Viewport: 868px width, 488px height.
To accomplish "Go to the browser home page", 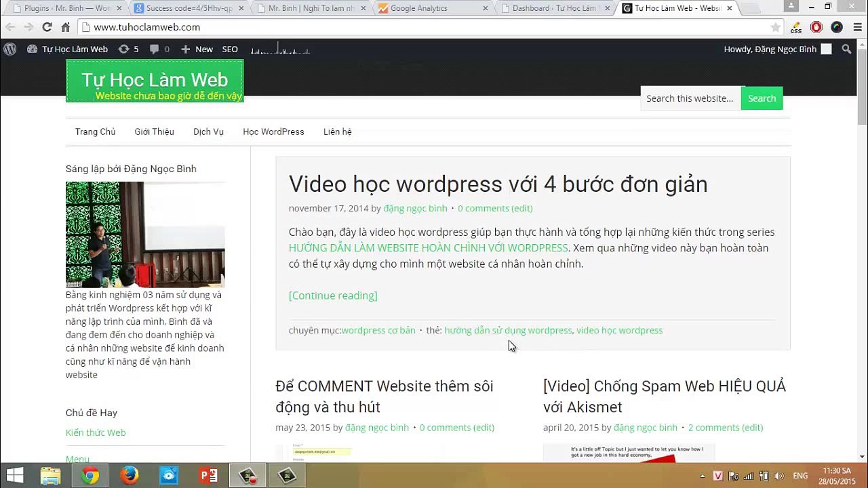I will tap(65, 27).
